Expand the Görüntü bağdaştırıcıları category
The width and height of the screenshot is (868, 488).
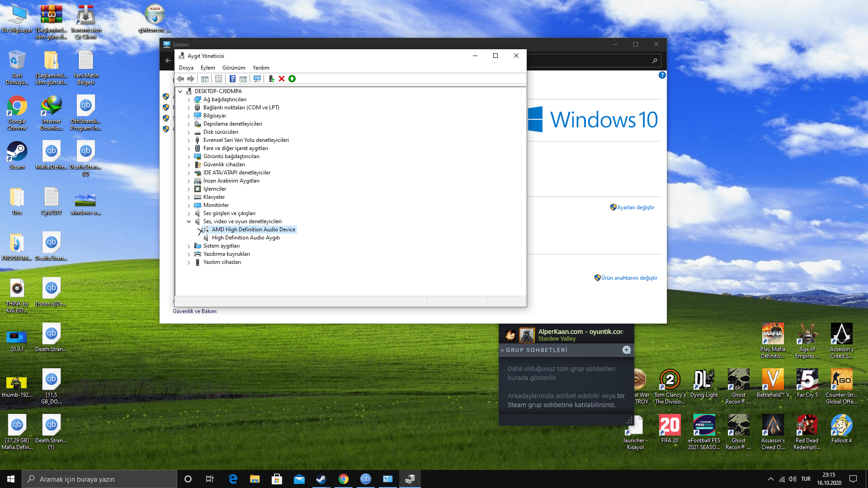189,156
